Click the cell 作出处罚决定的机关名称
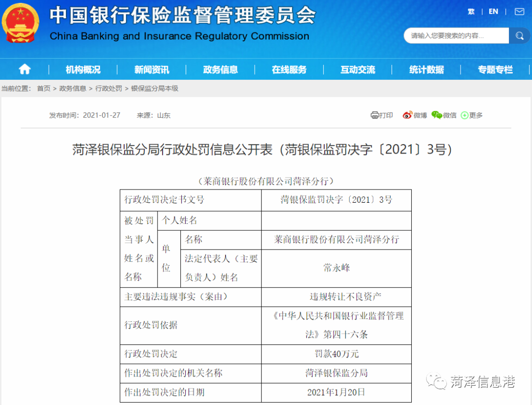Viewport: 532px width, 405px height. click(191, 374)
